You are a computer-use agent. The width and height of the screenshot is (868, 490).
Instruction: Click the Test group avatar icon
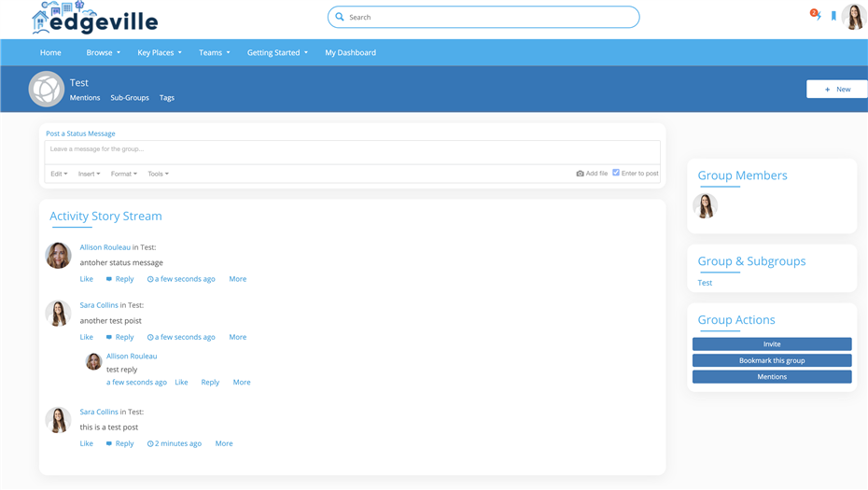47,90
